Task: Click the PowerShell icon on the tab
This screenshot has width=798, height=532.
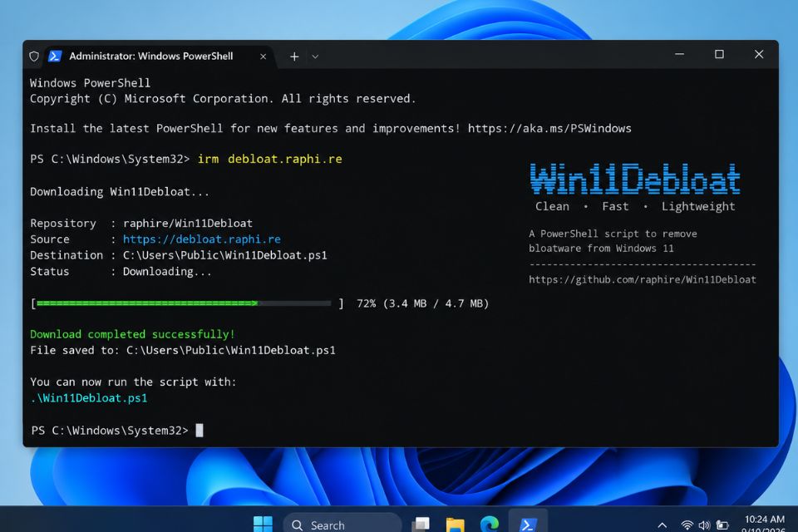Action: (x=55, y=56)
